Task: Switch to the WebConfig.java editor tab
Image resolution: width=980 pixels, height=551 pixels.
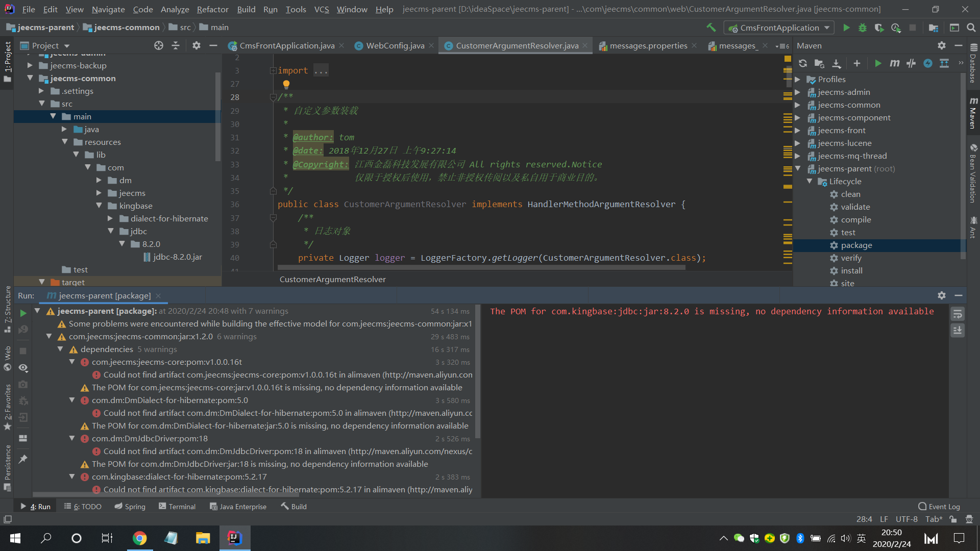Action: pos(395,46)
